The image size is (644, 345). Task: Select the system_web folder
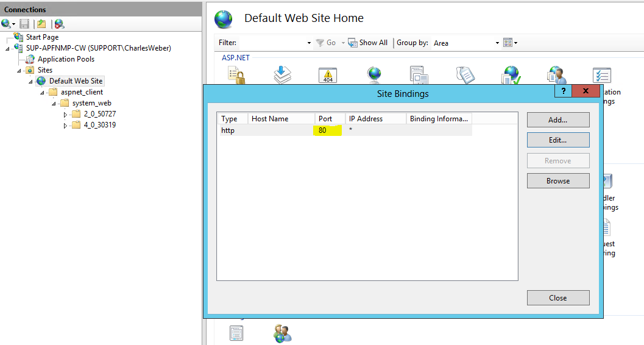click(91, 103)
